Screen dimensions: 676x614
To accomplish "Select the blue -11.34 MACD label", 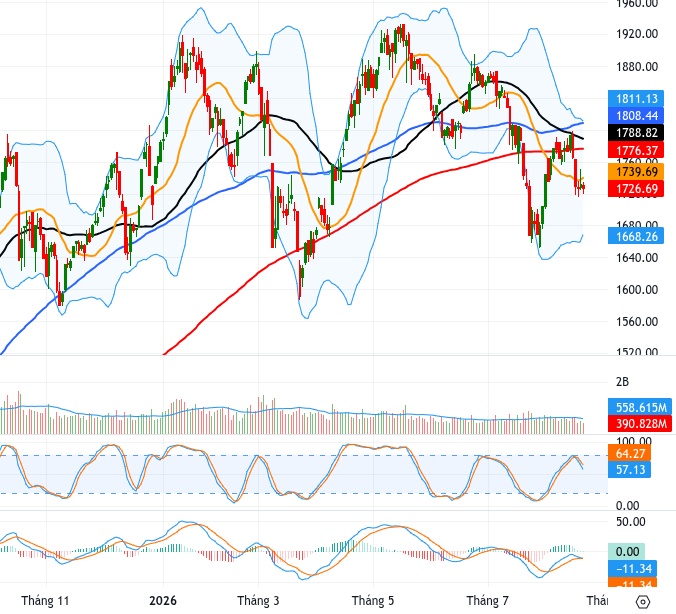I will point(632,569).
